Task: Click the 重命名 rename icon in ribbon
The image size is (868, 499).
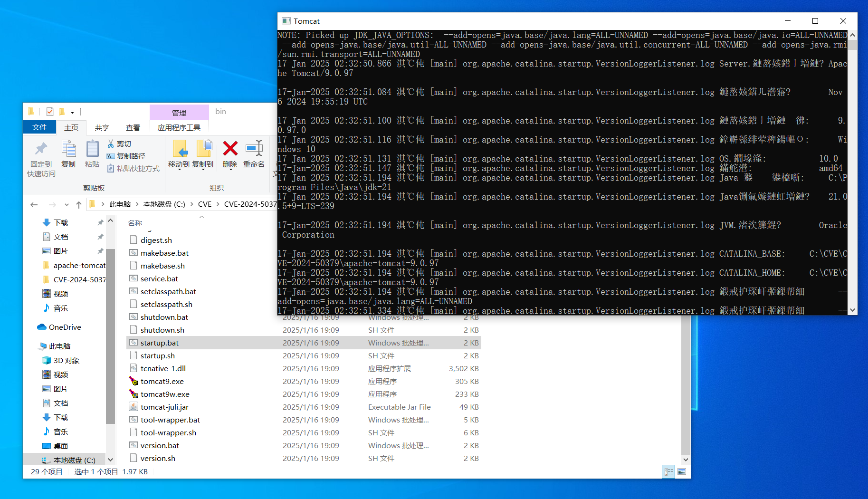Action: click(254, 149)
